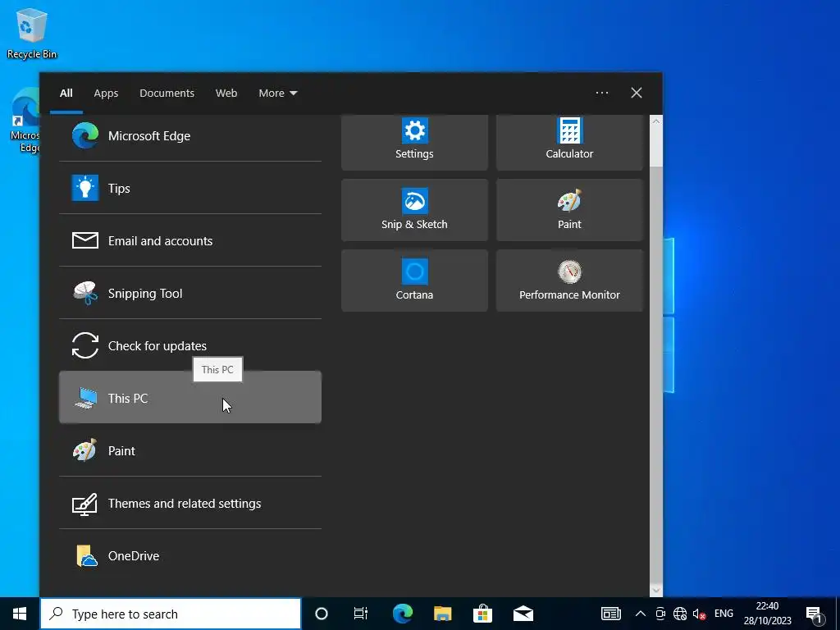840x630 pixels.
Task: Open the three-dot options menu
Action: (602, 94)
